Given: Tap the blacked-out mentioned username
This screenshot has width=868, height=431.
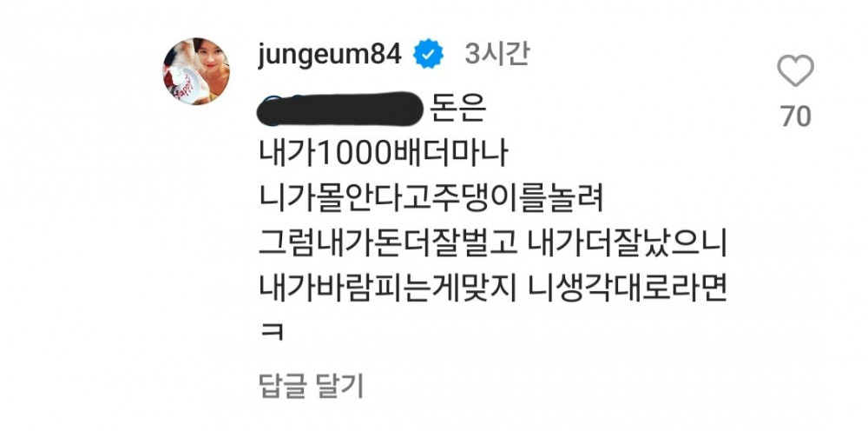Looking at the screenshot, I should (340, 109).
